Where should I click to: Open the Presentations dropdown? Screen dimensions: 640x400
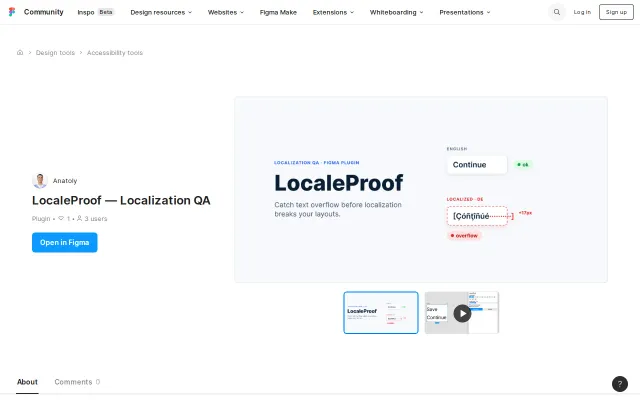coord(465,12)
